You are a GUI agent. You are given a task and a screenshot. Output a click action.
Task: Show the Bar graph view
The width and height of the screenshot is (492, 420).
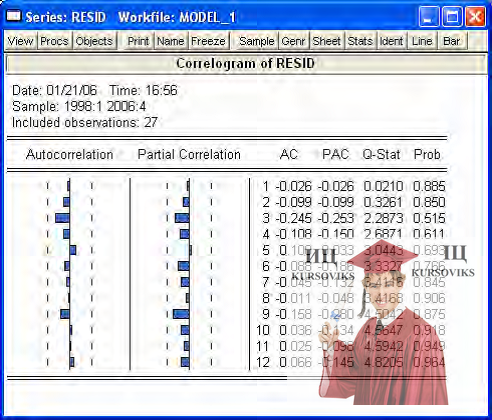coord(452,41)
